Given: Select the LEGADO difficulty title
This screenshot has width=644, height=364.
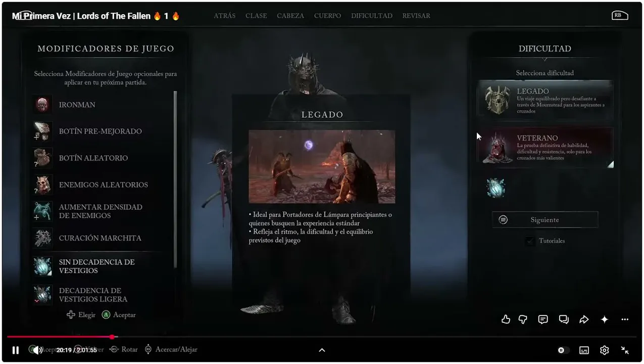Looking at the screenshot, I should tap(533, 92).
